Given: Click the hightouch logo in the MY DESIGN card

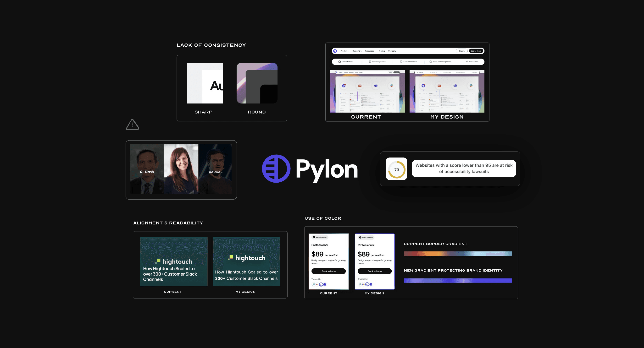Looking at the screenshot, I should pyautogui.click(x=246, y=258).
